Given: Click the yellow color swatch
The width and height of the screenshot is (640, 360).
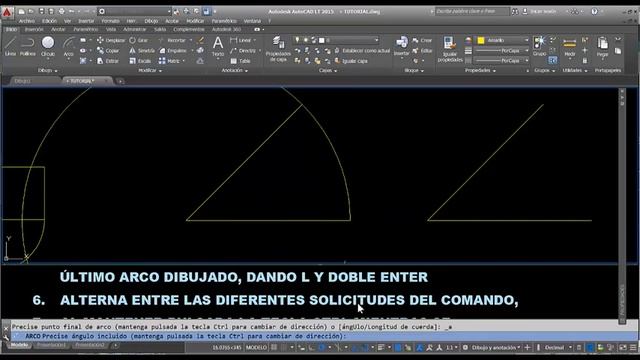Looking at the screenshot, I should tap(481, 40).
